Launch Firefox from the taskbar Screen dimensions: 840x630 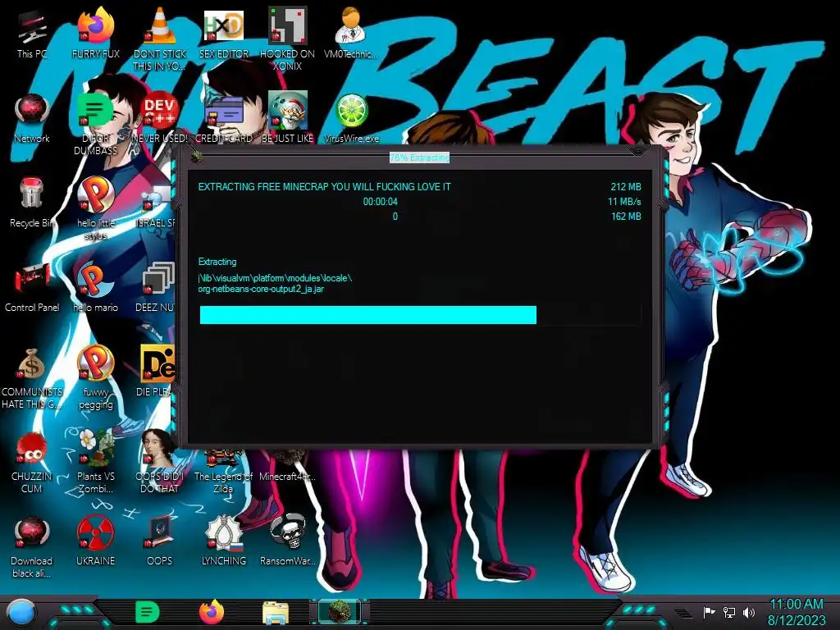pos(212,612)
